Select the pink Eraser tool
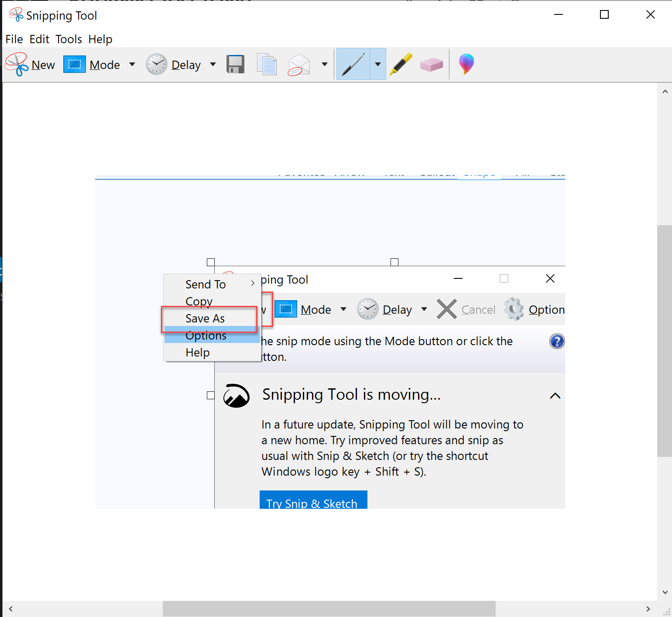This screenshot has width=672, height=617. (x=432, y=65)
